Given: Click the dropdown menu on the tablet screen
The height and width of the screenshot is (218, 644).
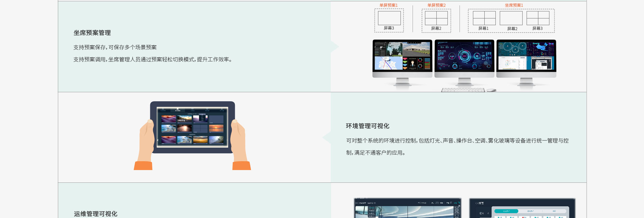Looking at the screenshot, I should [203, 115].
